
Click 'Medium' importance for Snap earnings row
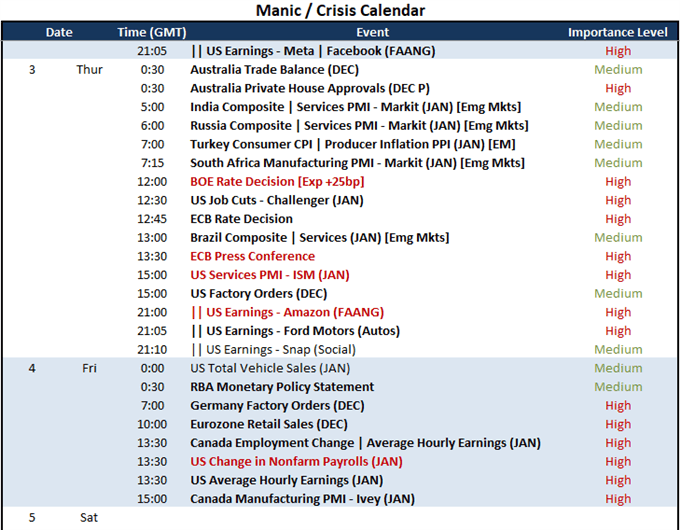coord(618,349)
